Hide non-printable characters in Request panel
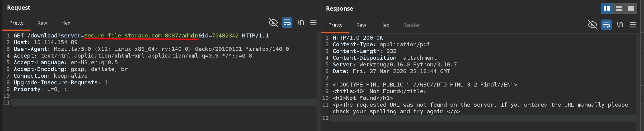 (x=273, y=23)
